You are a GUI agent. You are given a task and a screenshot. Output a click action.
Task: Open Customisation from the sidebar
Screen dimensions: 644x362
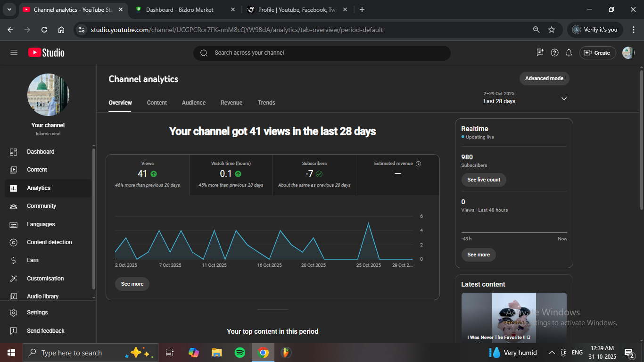pyautogui.click(x=45, y=279)
